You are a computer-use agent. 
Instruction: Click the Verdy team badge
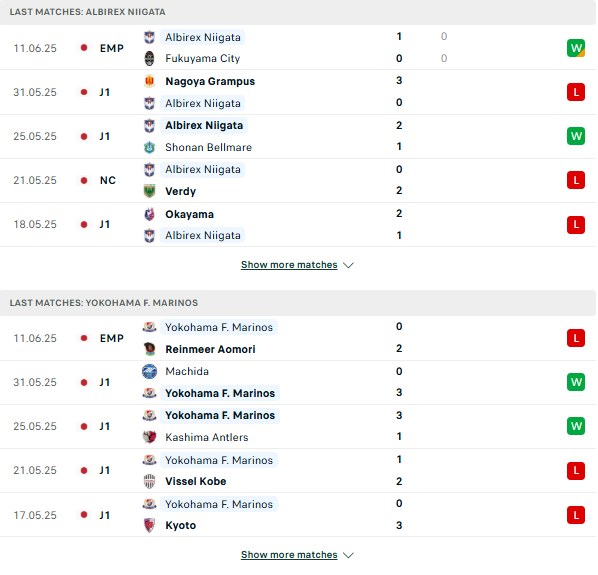coord(150,191)
